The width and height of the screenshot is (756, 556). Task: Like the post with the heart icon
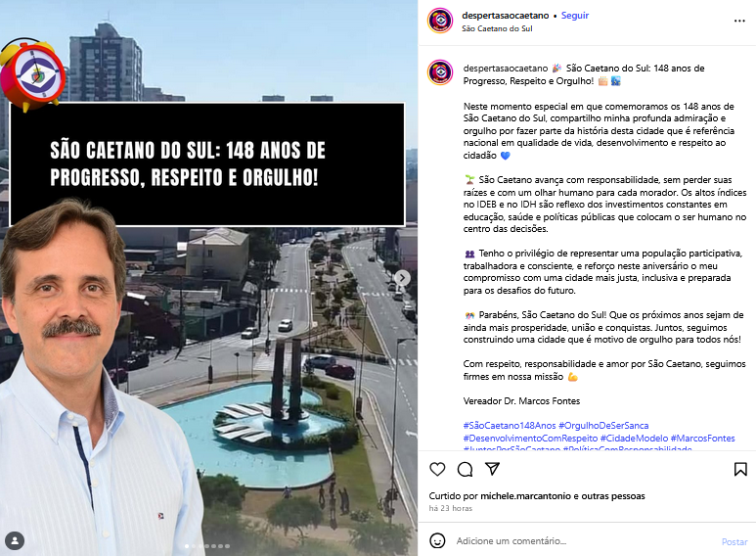point(437,469)
